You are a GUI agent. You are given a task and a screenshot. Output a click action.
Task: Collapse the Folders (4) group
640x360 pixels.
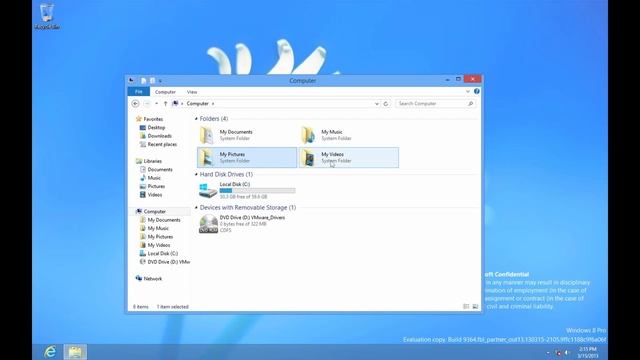[196, 119]
